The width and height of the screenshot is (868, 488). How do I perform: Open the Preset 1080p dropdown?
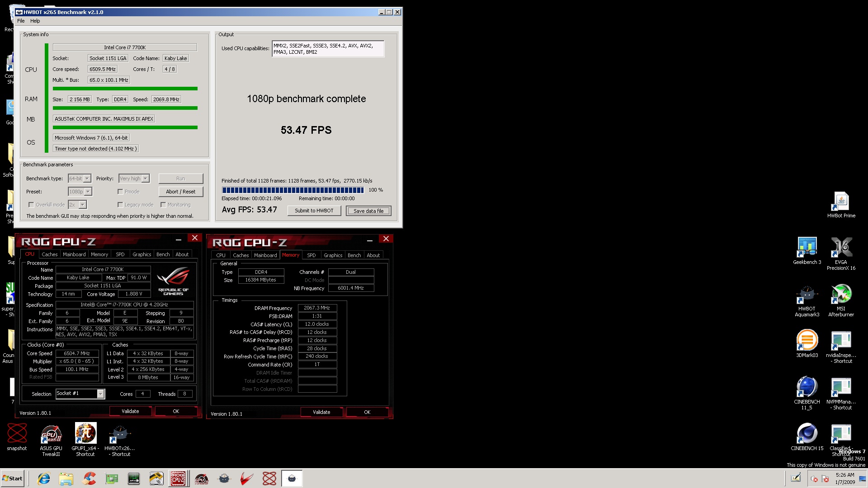[80, 192]
